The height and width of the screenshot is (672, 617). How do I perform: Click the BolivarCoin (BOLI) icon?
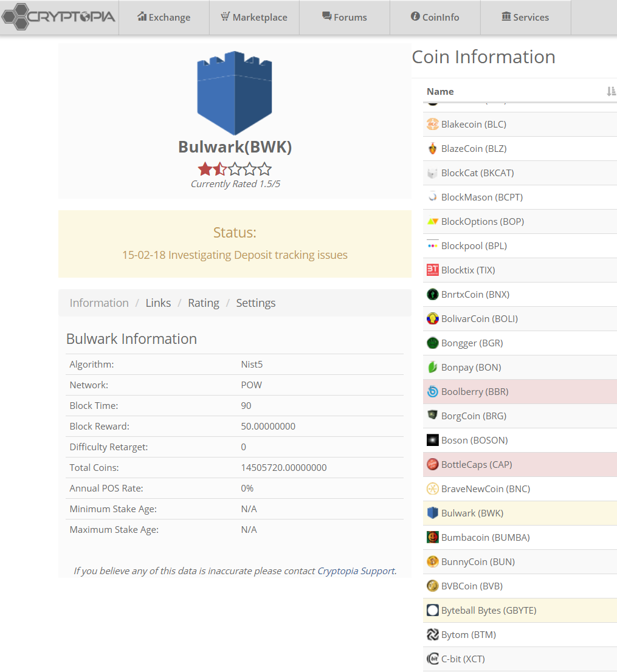coord(433,319)
